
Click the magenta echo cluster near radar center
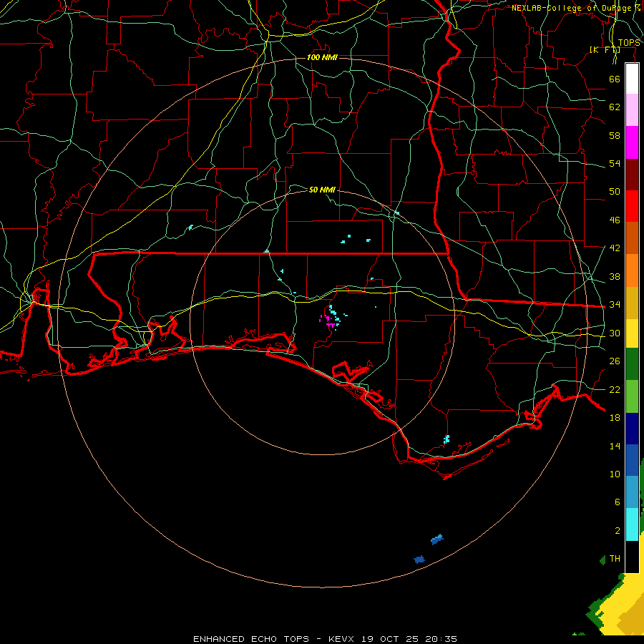pos(327,321)
